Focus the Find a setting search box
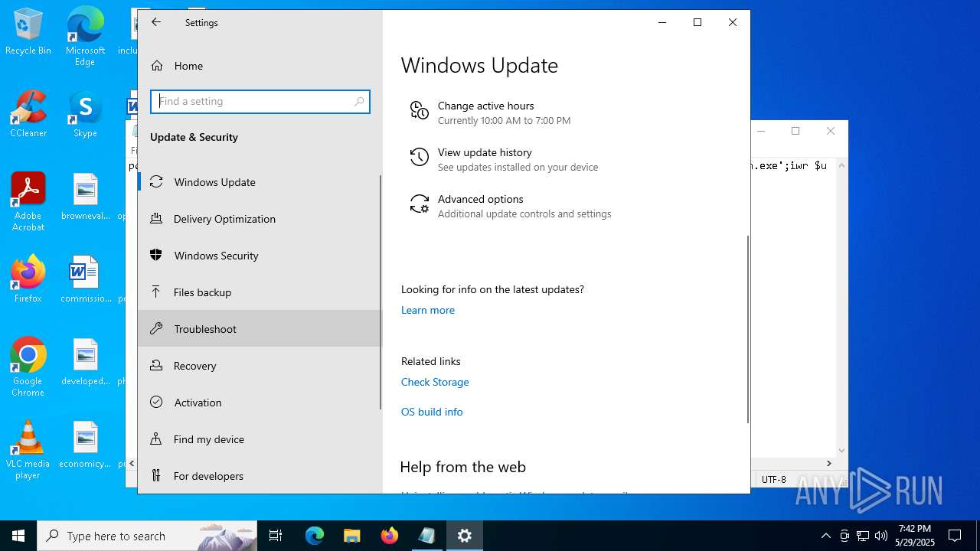Viewport: 980px width, 551px height. coord(260,101)
